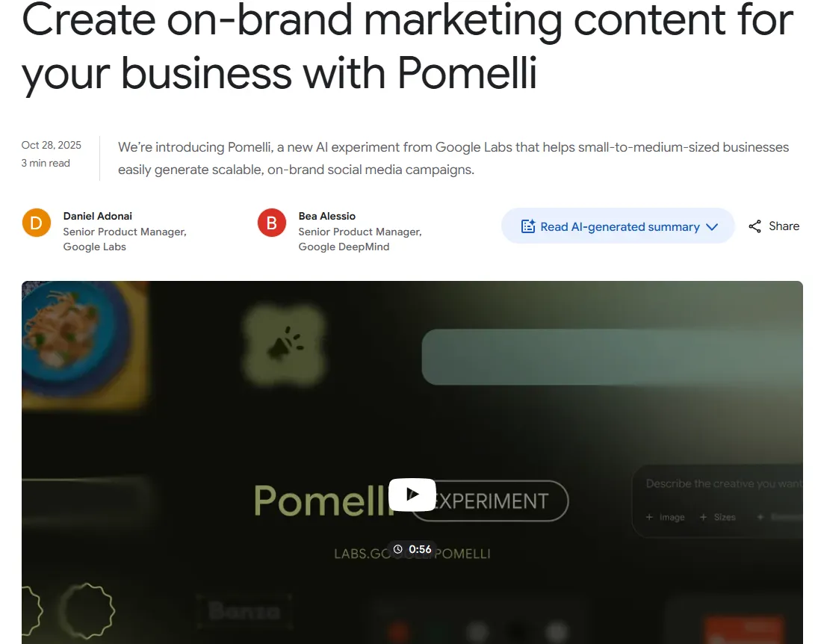Open Daniel Adonai's orange avatar

point(37,223)
